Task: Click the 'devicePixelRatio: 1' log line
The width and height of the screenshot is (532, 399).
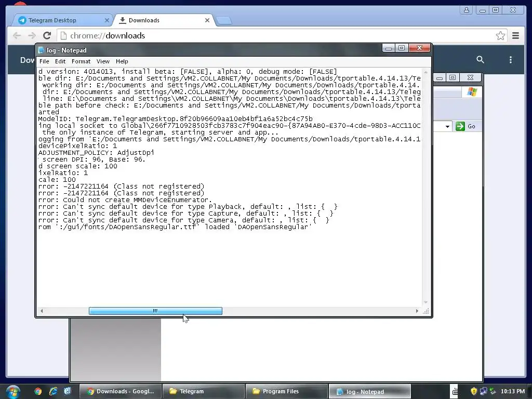Action: (78, 146)
